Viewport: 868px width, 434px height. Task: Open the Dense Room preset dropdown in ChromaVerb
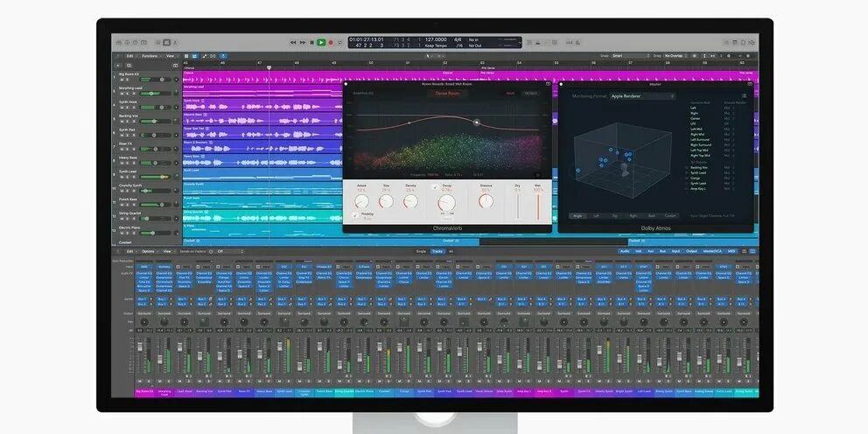448,94
